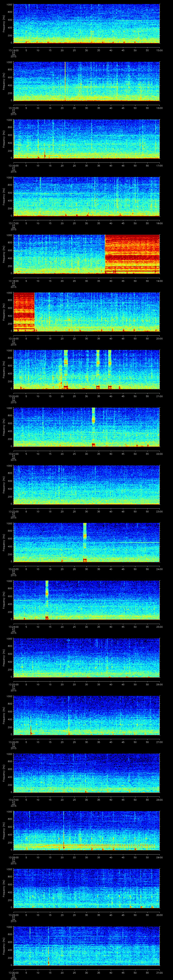The width and height of the screenshot is (173, 980).
Task: Click the 23:00 end time label
Action: (159, 511)
